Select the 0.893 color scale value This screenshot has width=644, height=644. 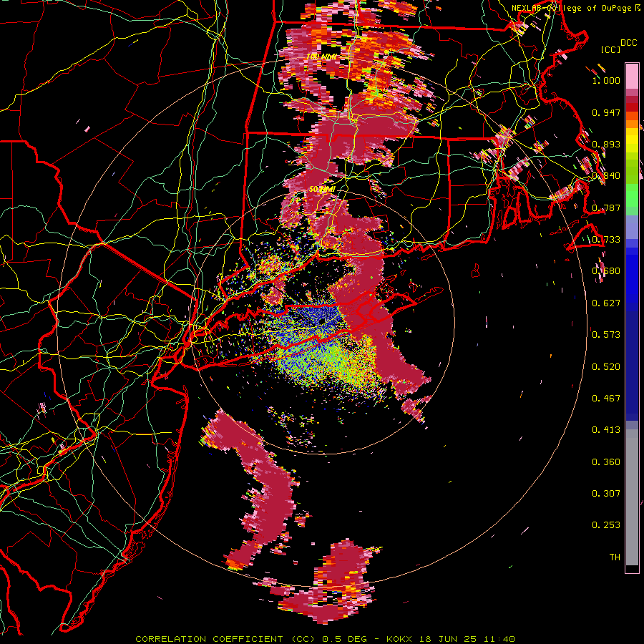606,144
